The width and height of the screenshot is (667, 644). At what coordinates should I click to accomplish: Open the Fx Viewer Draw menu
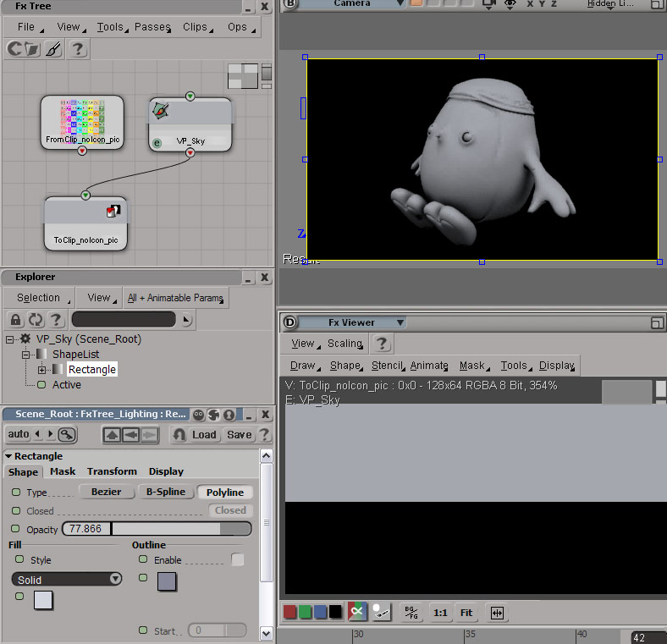(305, 366)
